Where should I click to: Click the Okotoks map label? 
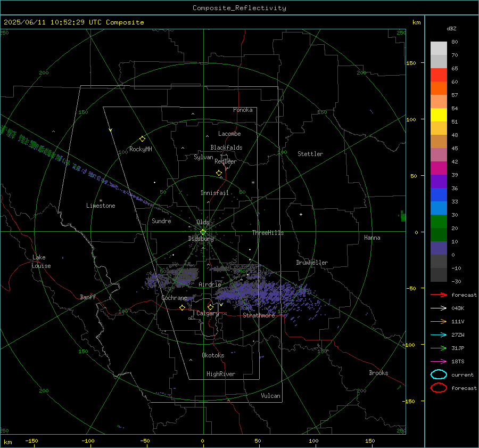[x=213, y=355]
